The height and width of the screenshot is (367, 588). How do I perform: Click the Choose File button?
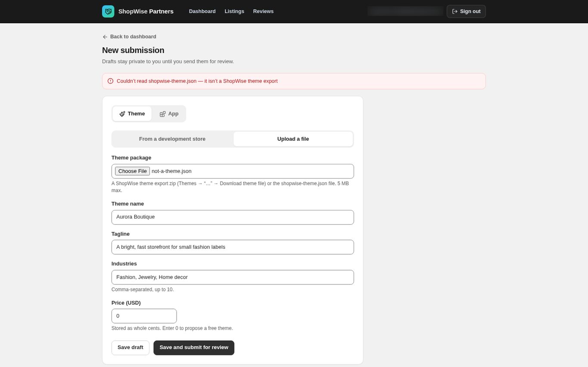coord(132,171)
